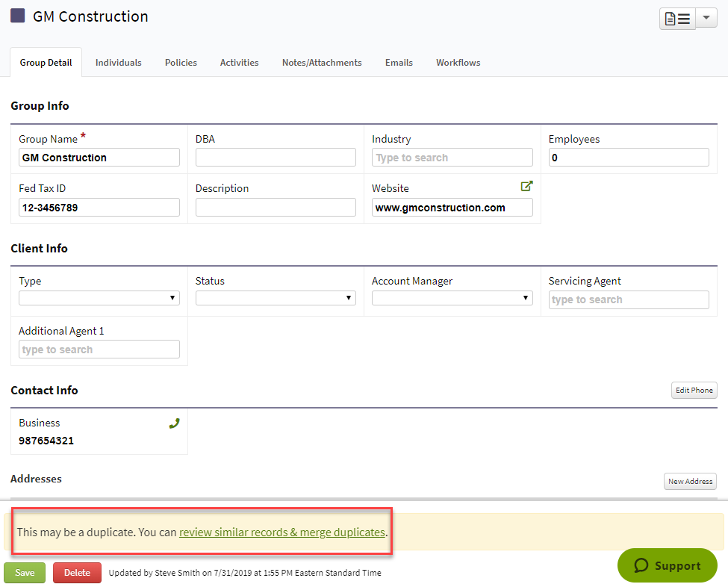Open the Support chat bubble
This screenshot has width=728, height=587.
click(666, 565)
